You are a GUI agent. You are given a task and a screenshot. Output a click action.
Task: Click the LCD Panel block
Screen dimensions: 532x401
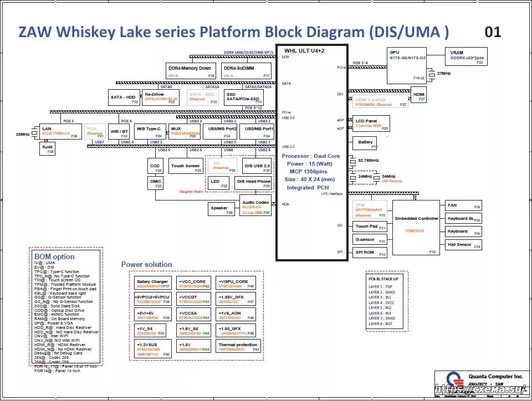[x=372, y=124]
